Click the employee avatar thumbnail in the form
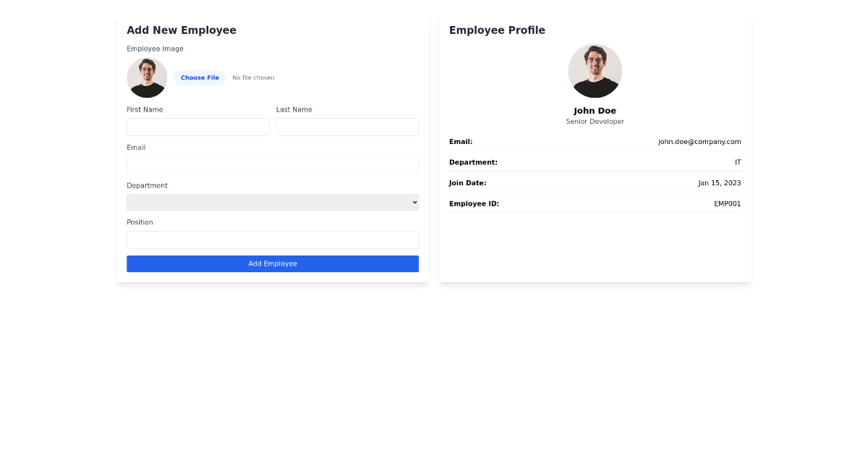The image size is (868, 456). (x=147, y=77)
